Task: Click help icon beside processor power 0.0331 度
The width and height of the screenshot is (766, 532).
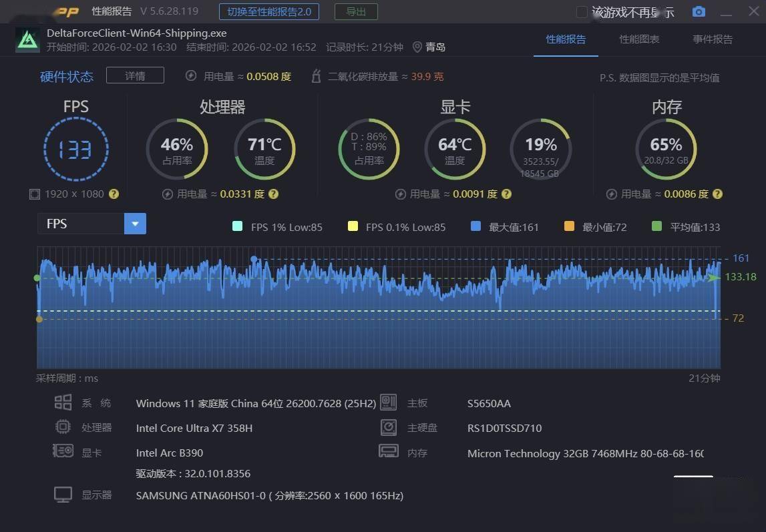Action: pos(273,194)
